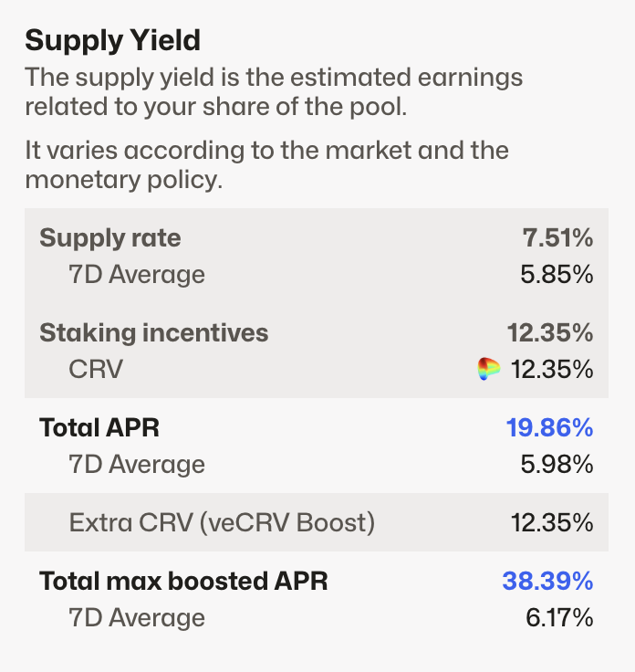Click the CRV label under Staking incentives

(x=95, y=369)
